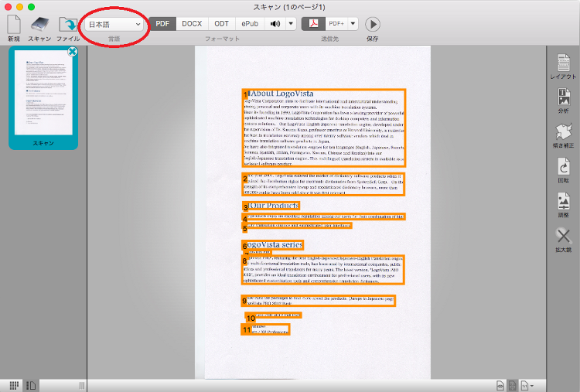Viewport: 580px width, 392px height.
Task: Select ODT output format
Action: click(222, 24)
